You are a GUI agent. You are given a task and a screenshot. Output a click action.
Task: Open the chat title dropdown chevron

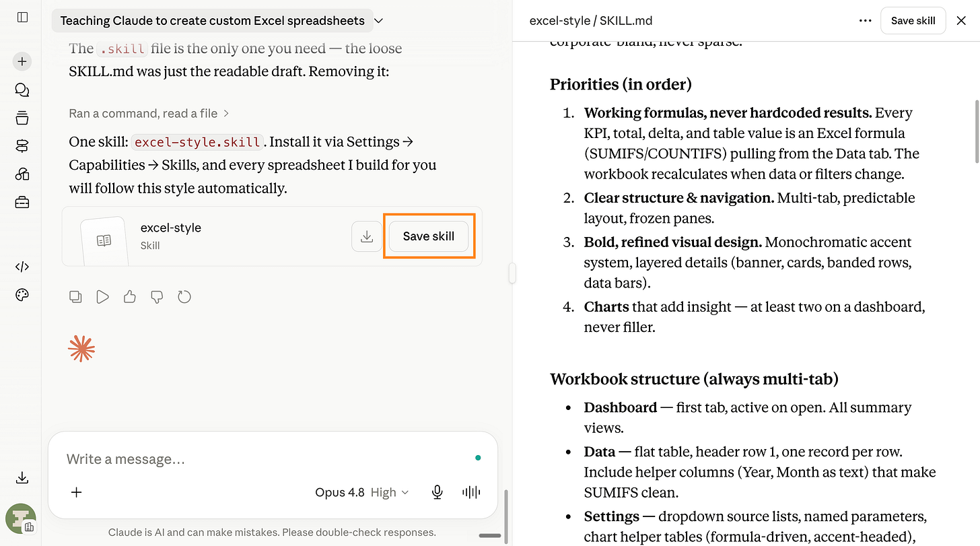click(378, 21)
